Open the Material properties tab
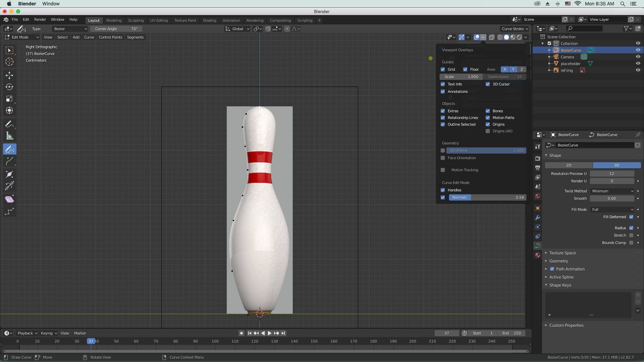 click(x=538, y=255)
